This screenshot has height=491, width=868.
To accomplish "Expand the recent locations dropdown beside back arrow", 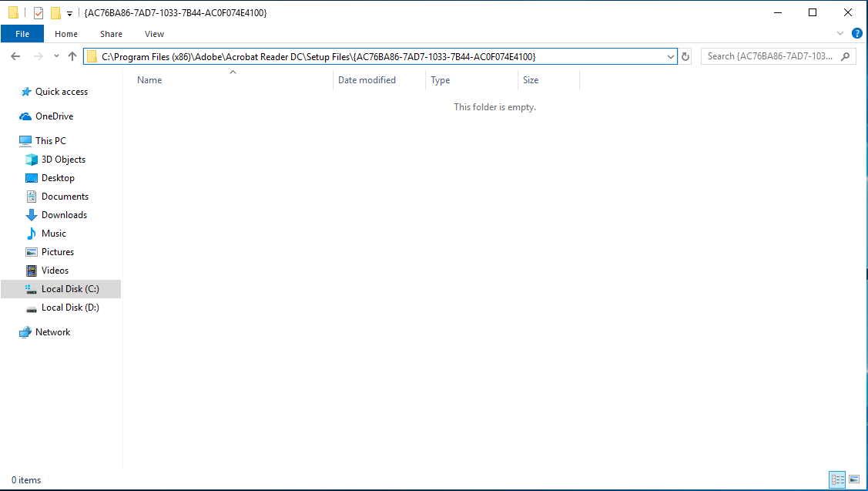I will point(55,56).
